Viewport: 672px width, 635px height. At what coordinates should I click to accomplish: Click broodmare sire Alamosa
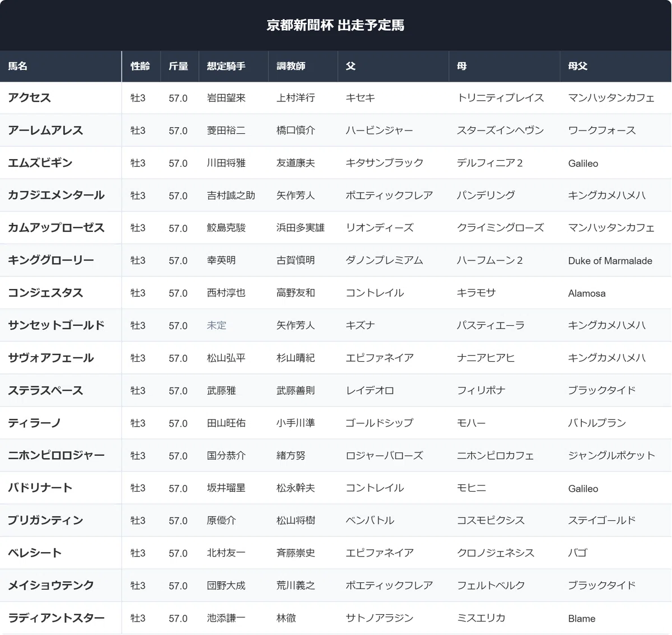[587, 293]
